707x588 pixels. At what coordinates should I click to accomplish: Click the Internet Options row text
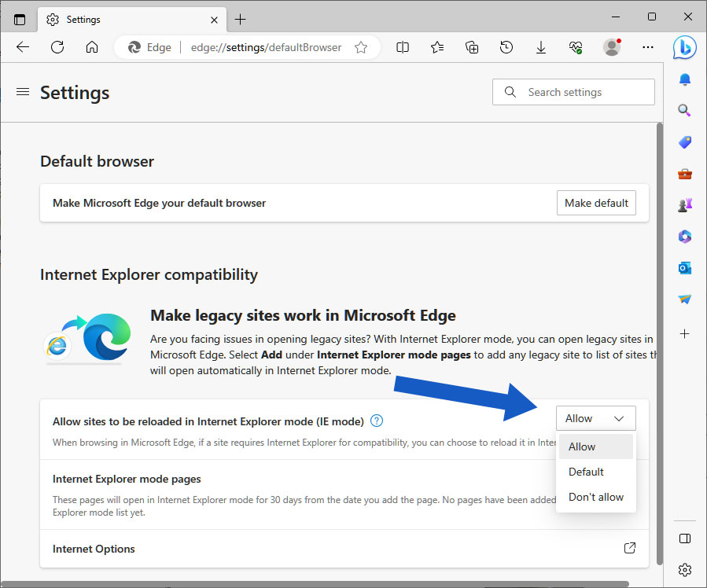[x=94, y=549]
